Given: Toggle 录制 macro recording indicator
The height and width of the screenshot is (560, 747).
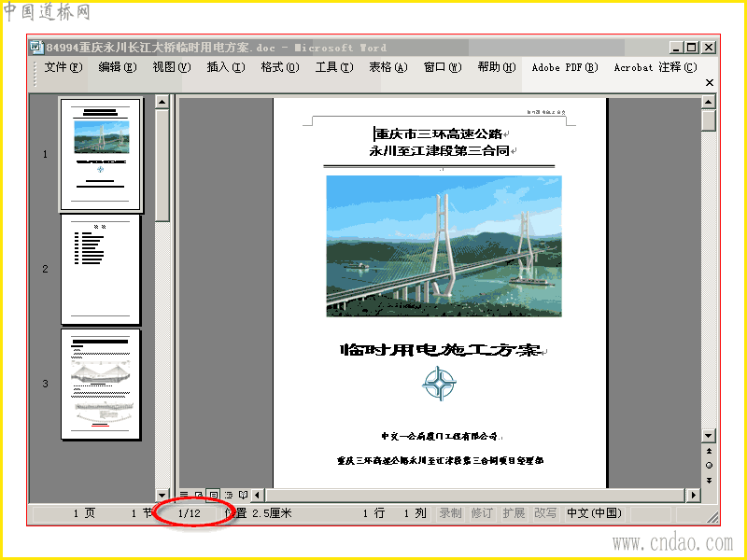Looking at the screenshot, I should pyautogui.click(x=450, y=512).
